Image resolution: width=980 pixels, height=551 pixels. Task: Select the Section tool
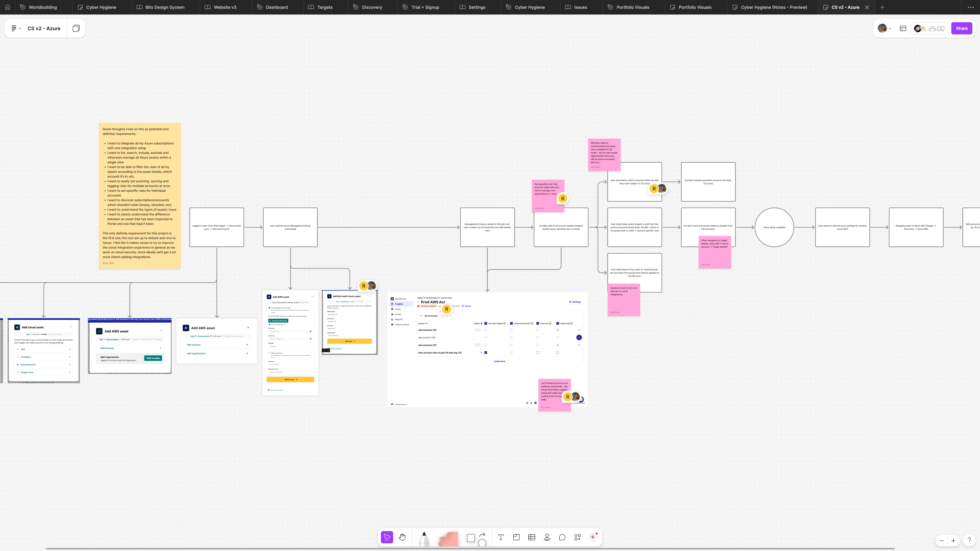[x=516, y=537]
